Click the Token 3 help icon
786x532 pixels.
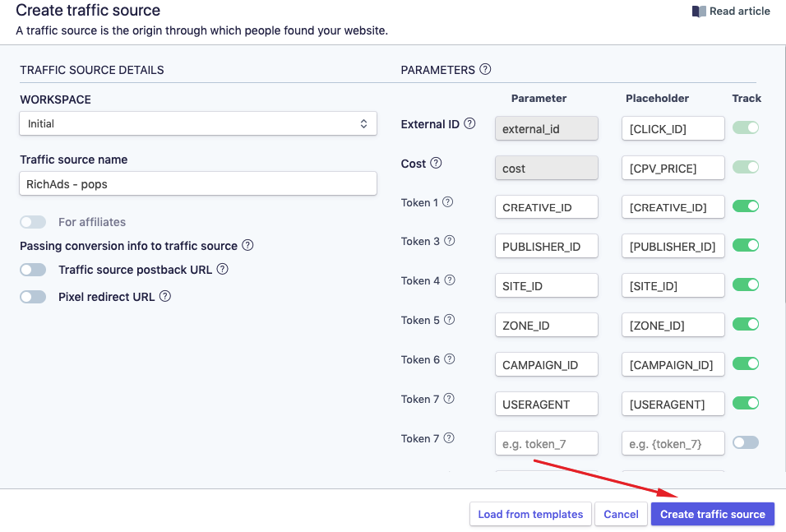tap(449, 242)
